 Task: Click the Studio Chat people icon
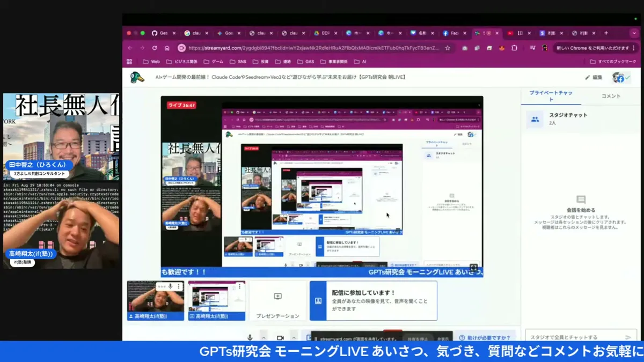[x=535, y=119]
